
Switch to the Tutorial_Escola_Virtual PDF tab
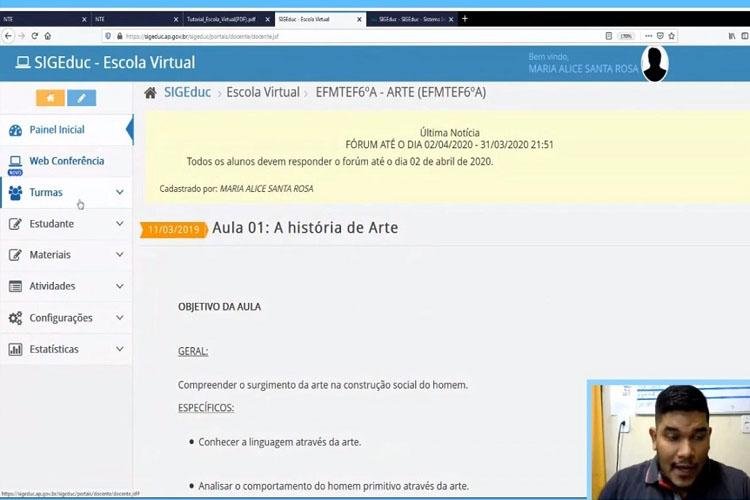coord(228,19)
